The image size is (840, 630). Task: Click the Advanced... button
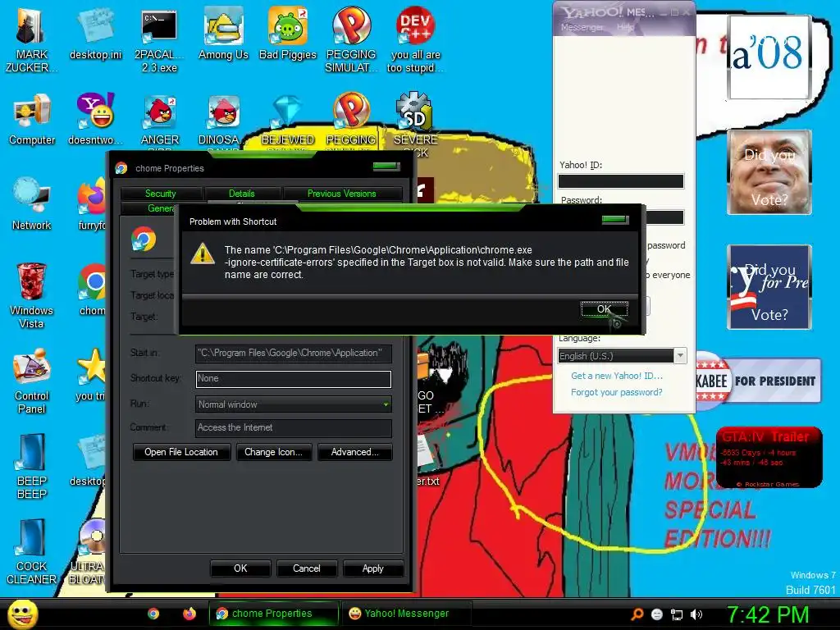354,452
